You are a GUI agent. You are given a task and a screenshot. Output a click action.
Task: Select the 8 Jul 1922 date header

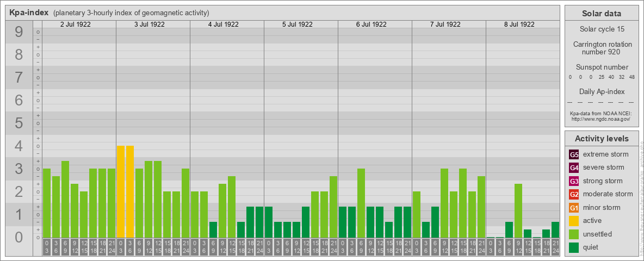pyautogui.click(x=519, y=24)
